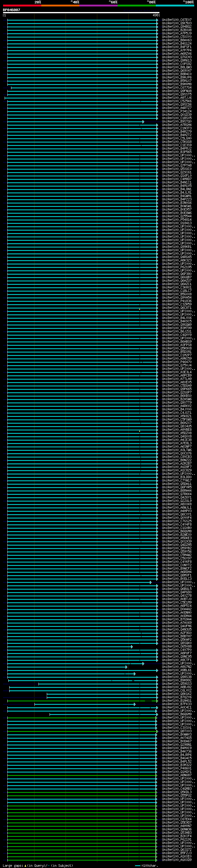Click the purple ~60% identity legend segment
This screenshot has width=197, height=868.
(99, 6)
